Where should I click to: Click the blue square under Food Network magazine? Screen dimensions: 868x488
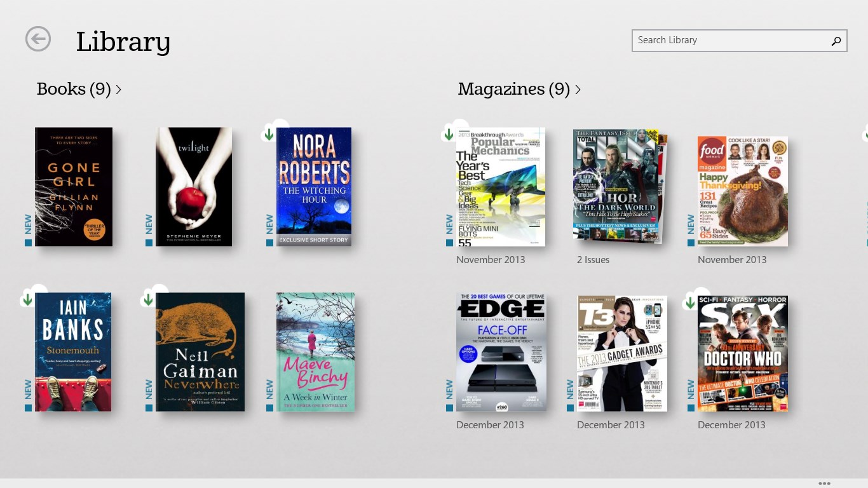(x=691, y=242)
